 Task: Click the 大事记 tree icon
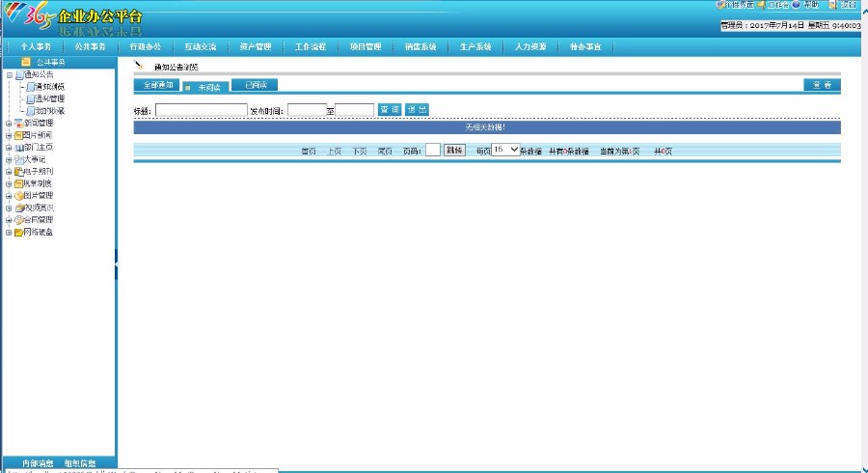coord(19,159)
